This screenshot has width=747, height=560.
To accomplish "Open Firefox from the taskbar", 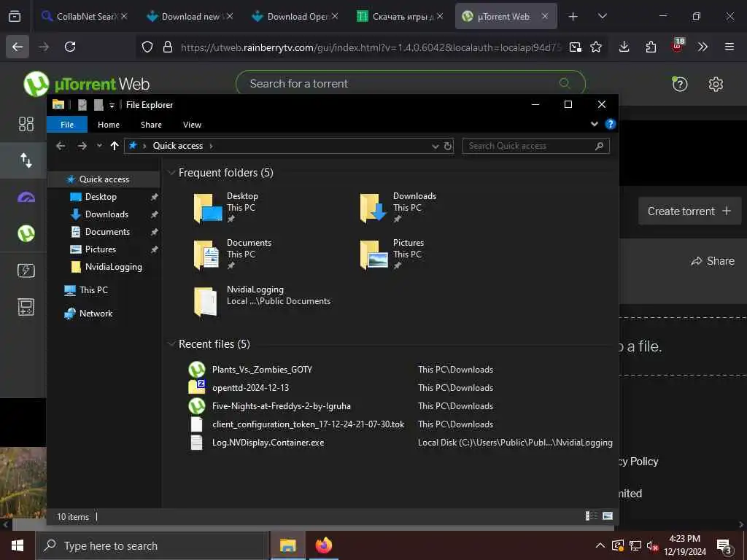I will point(323,545).
